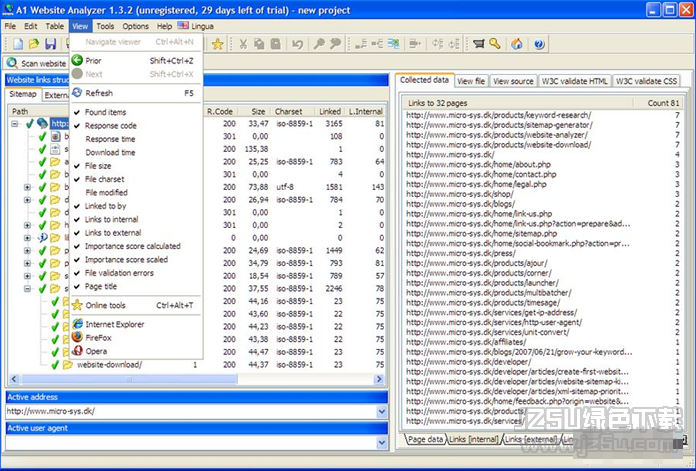Go to the home page using the house icon

[517, 44]
